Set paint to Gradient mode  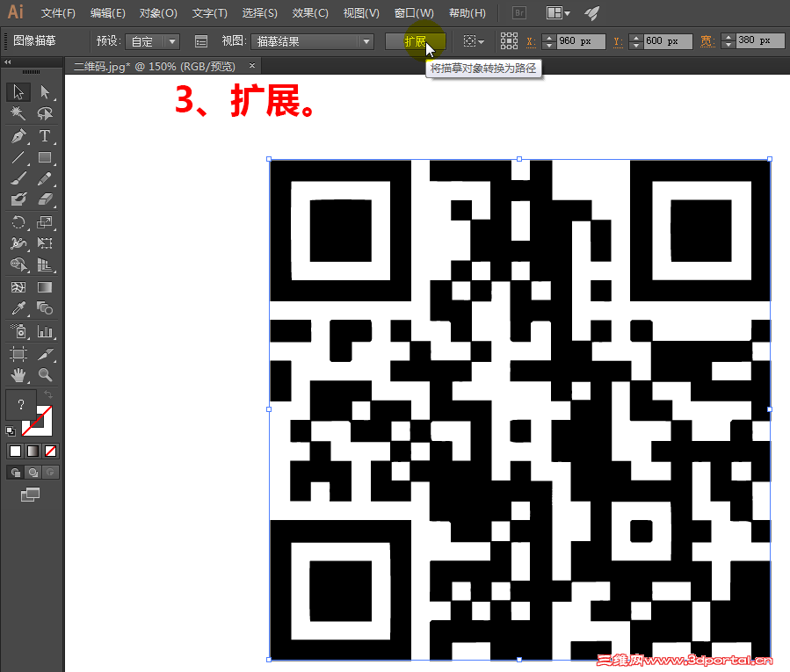[x=33, y=451]
